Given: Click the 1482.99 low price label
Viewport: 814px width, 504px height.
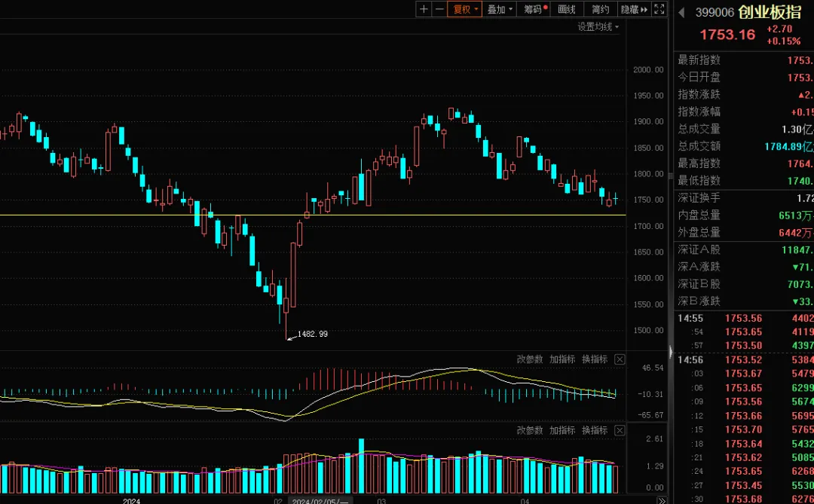Looking at the screenshot, I should tap(313, 334).
